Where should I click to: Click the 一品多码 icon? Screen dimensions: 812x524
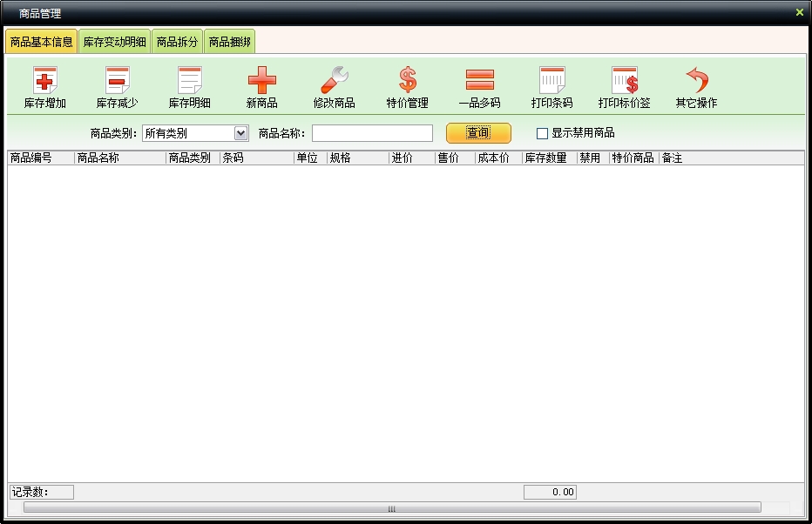point(479,81)
